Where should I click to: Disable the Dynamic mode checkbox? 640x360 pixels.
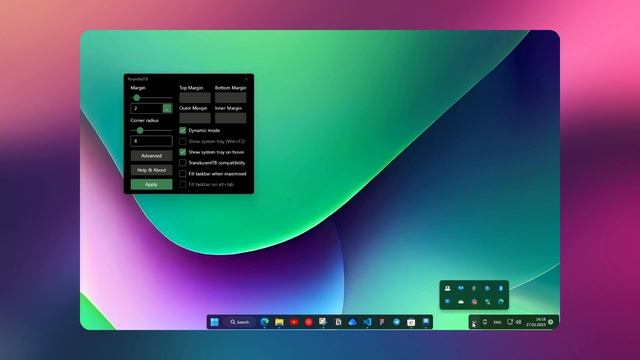tap(183, 130)
